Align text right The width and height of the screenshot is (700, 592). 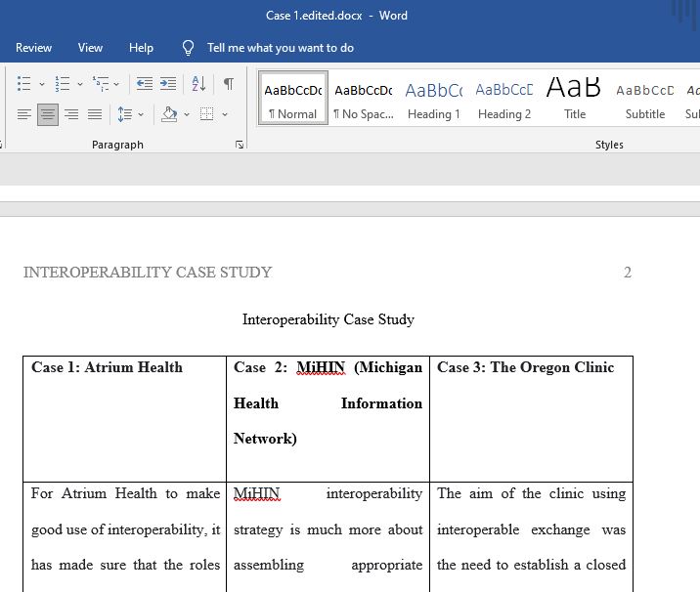(x=71, y=114)
